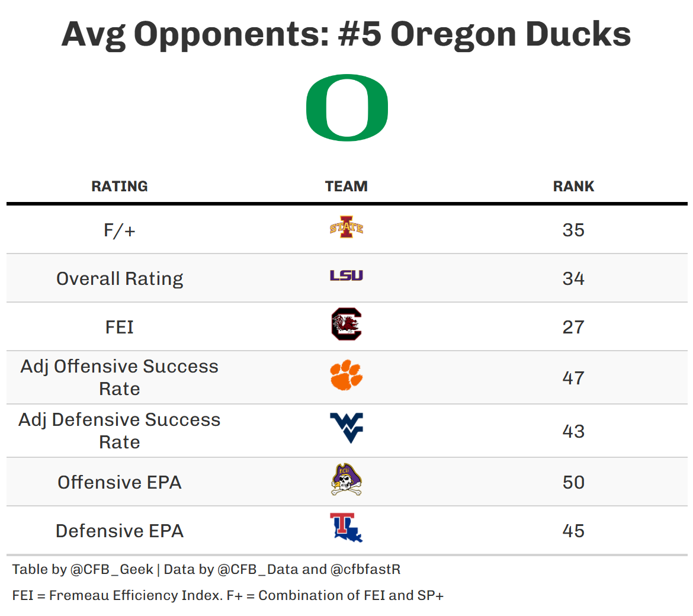
Task: Click the Defensive EPA label
Action: click(x=120, y=531)
